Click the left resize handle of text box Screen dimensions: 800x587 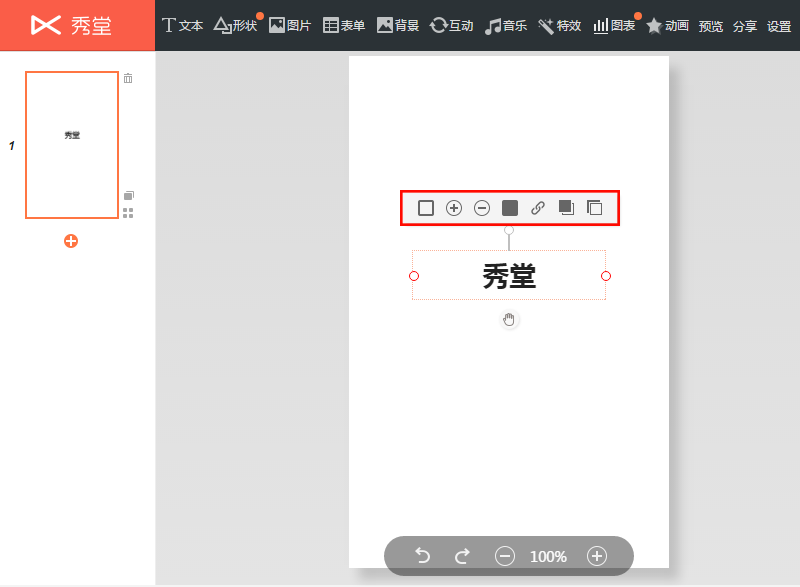414,276
